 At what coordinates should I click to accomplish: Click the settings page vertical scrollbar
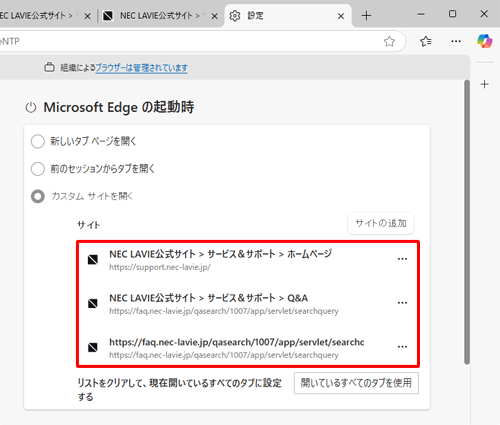pos(467,222)
